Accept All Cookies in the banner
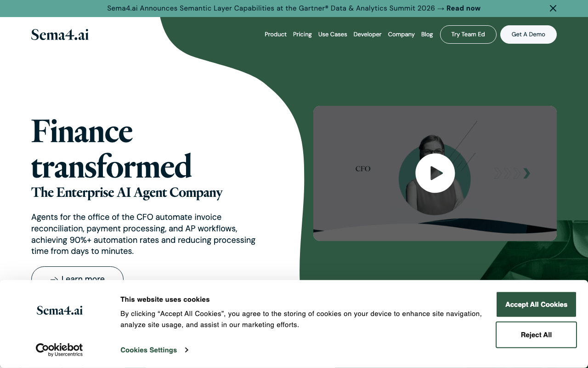 click(x=536, y=305)
